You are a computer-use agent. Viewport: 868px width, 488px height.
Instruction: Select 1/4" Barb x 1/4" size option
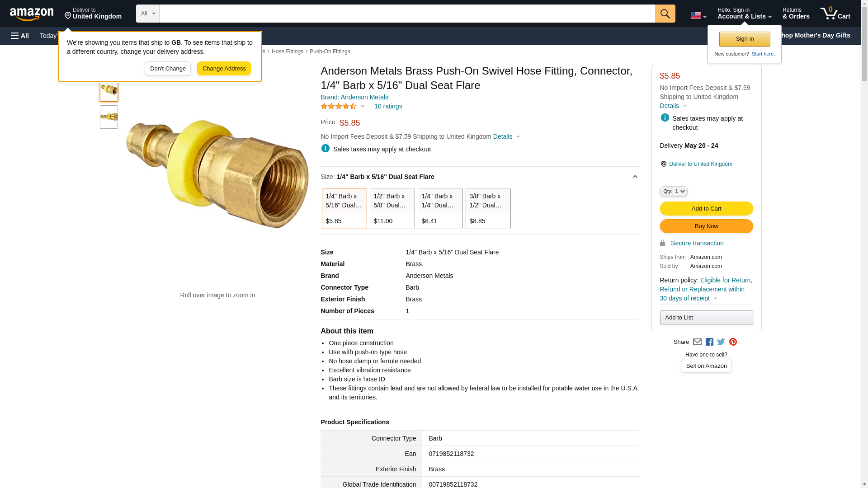pyautogui.click(x=440, y=208)
